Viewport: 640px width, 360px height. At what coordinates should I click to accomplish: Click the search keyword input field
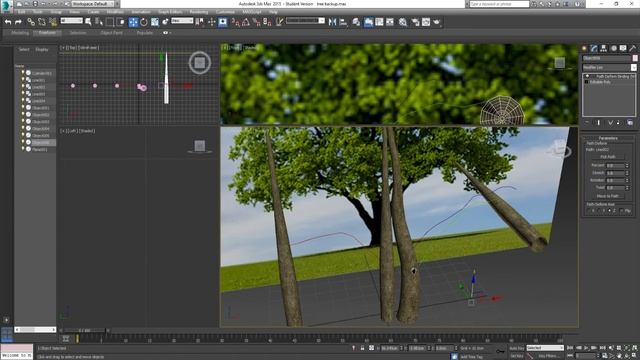click(499, 4)
